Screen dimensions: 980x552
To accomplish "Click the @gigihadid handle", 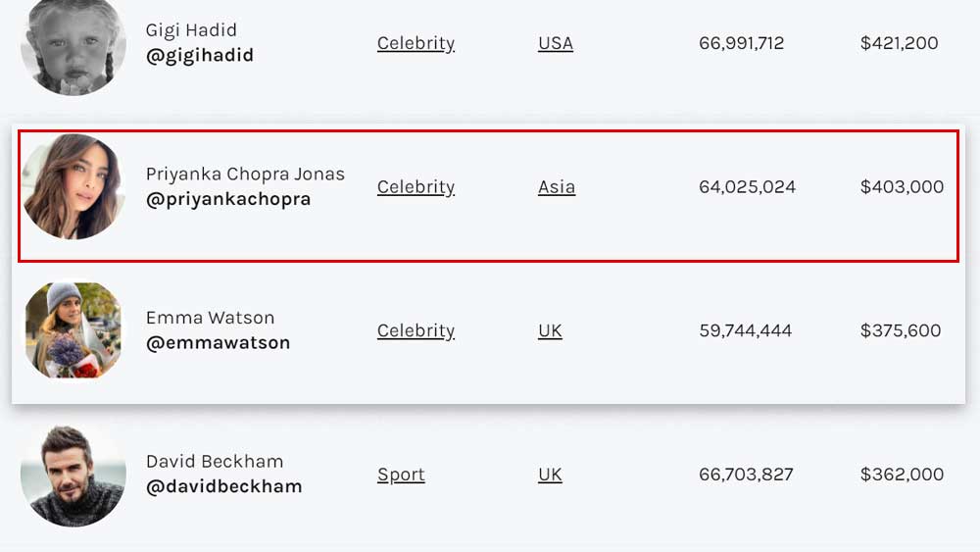I will (x=199, y=56).
